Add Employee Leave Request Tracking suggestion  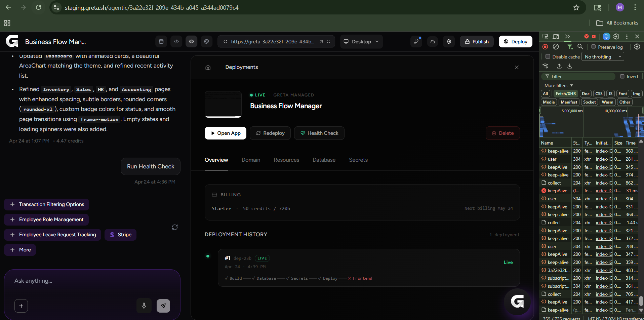pyautogui.click(x=53, y=235)
